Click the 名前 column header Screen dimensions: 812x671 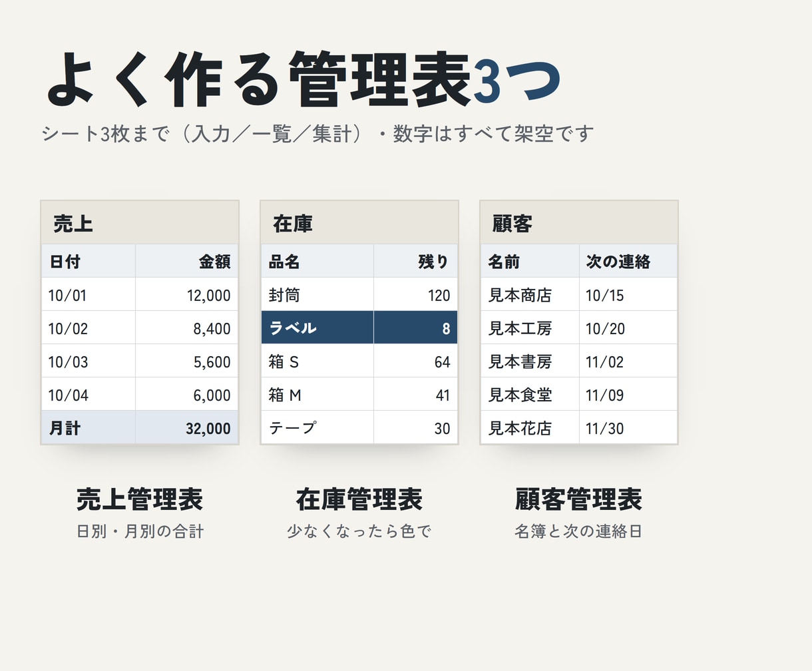click(530, 261)
